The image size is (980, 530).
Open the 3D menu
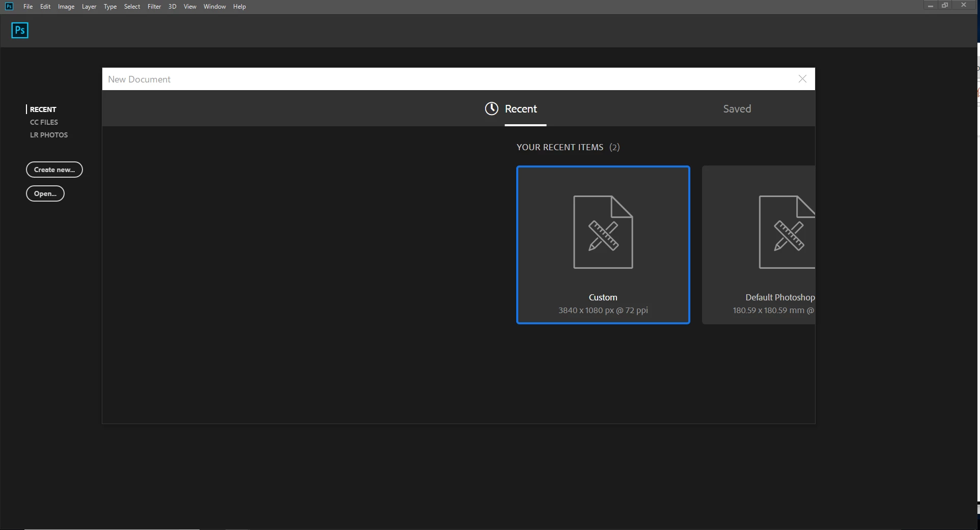(x=172, y=7)
